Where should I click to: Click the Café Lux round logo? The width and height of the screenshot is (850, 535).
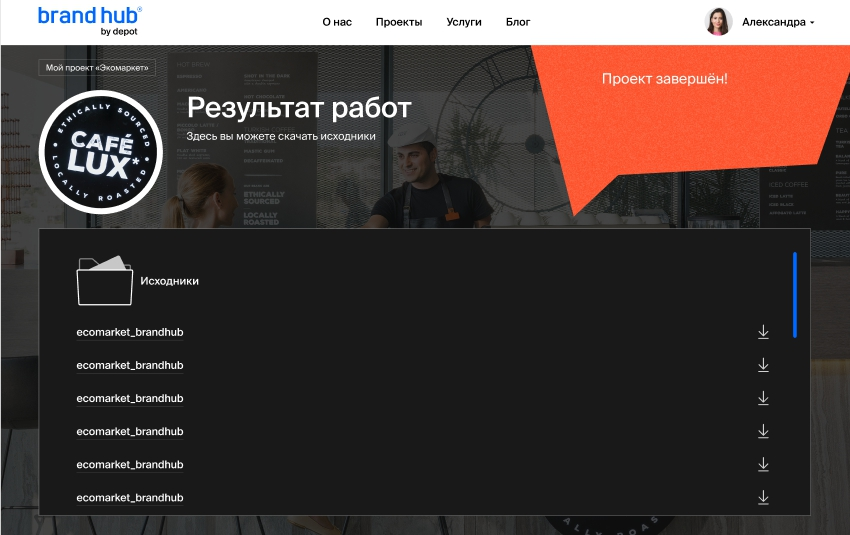coord(100,151)
